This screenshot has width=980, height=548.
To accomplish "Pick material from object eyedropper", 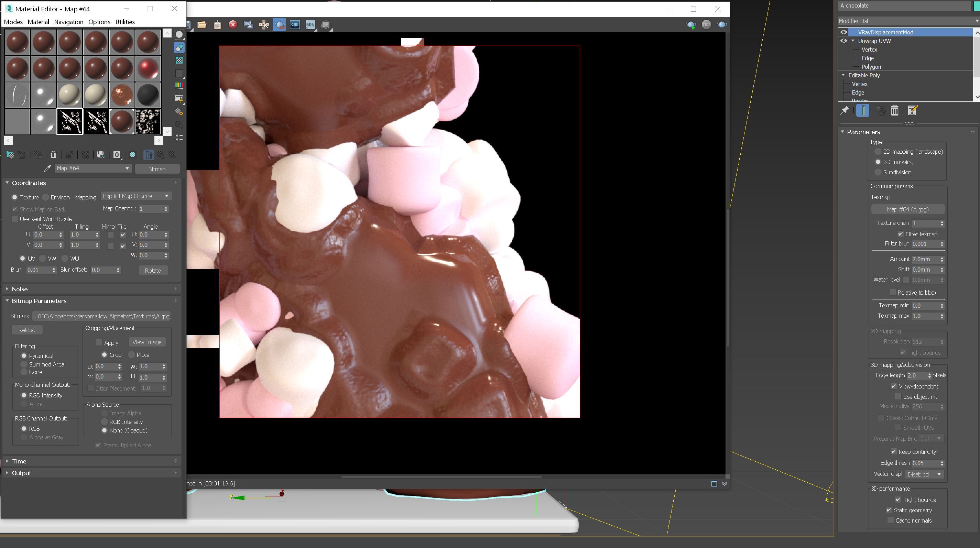I will (47, 168).
